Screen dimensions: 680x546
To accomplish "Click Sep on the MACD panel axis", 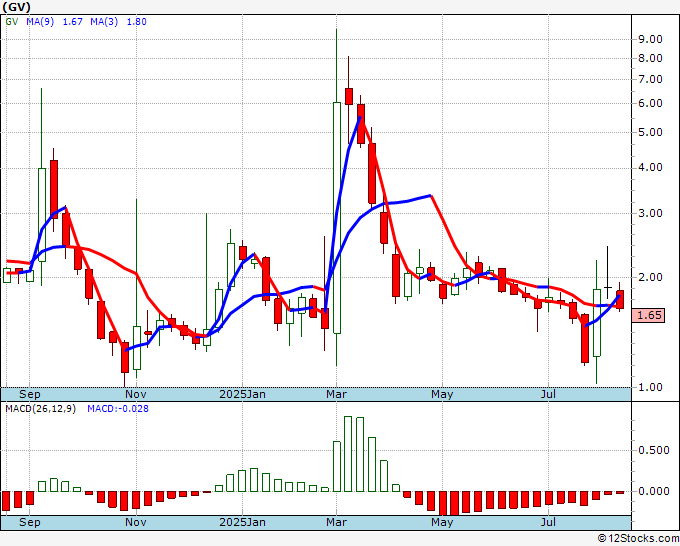I will click(x=29, y=522).
